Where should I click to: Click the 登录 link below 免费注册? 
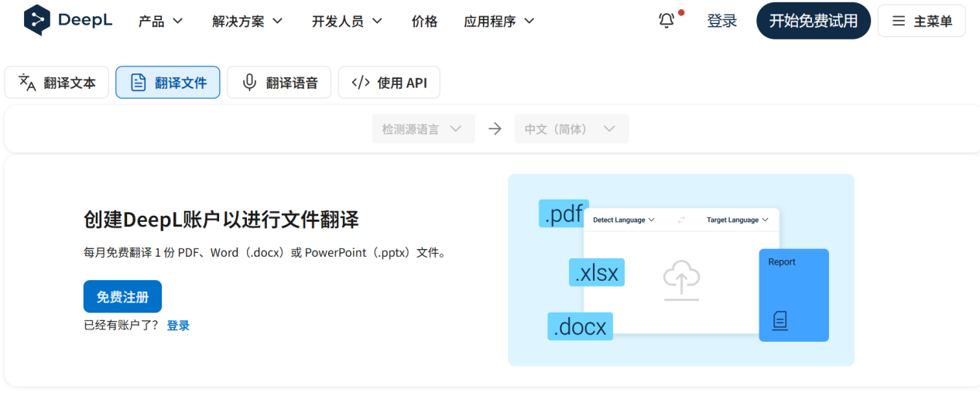point(178,326)
